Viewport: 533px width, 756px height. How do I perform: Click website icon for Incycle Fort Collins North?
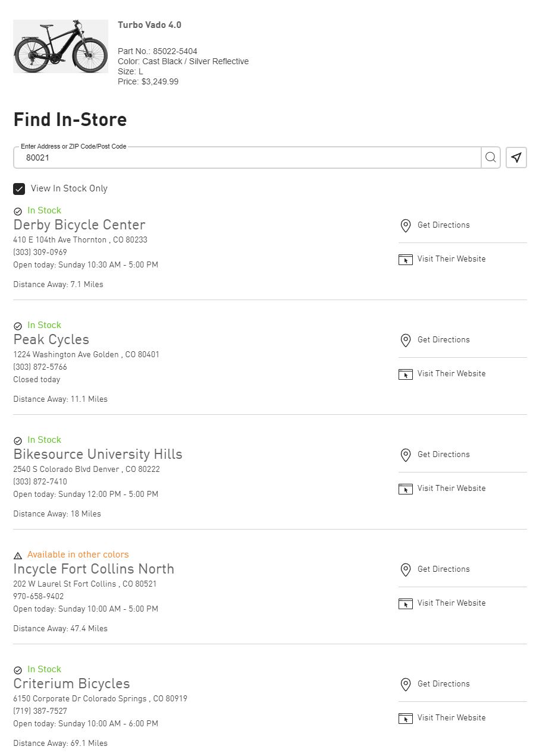click(x=406, y=603)
